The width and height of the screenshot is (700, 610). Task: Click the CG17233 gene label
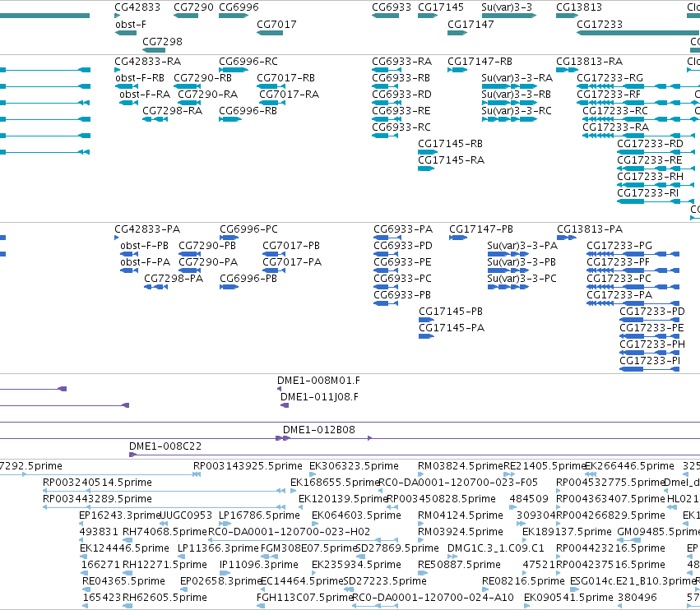600,25
